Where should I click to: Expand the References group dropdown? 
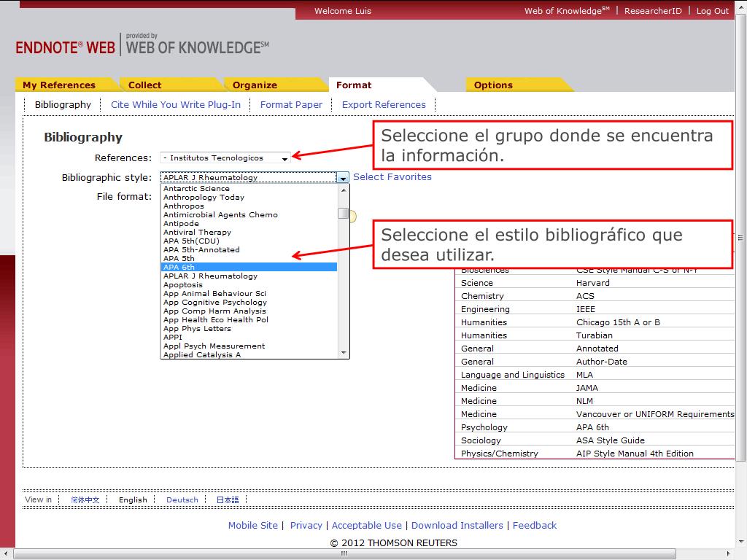[x=225, y=157]
